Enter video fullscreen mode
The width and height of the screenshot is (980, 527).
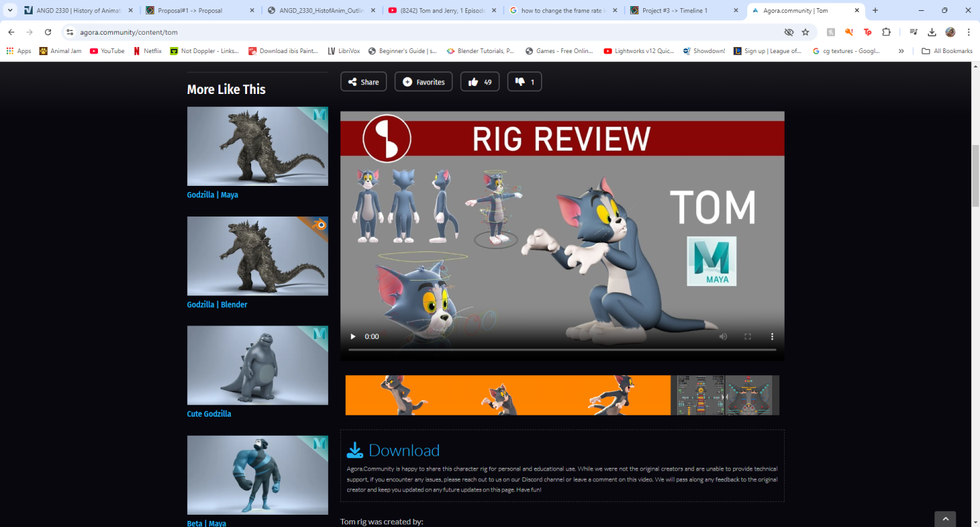[747, 336]
